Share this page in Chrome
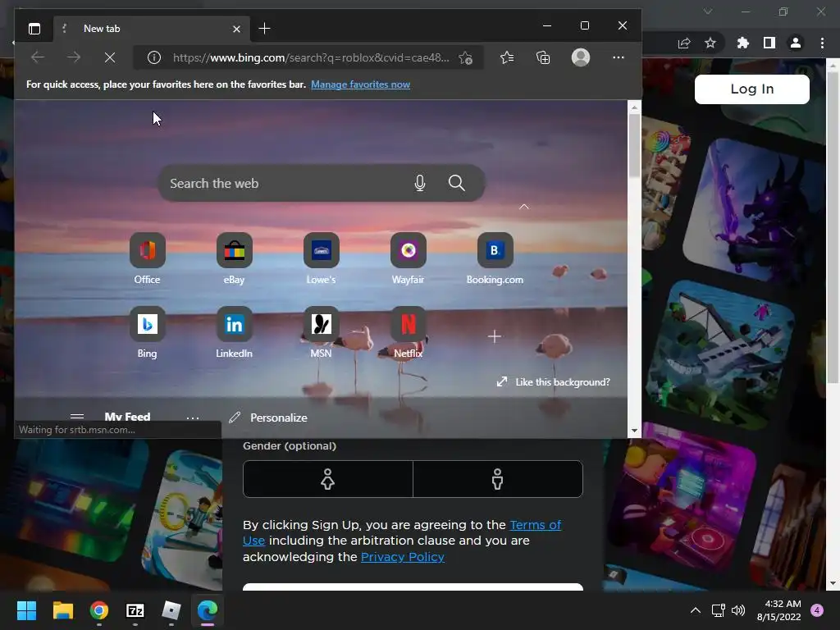This screenshot has width=840, height=630. pos(684,43)
